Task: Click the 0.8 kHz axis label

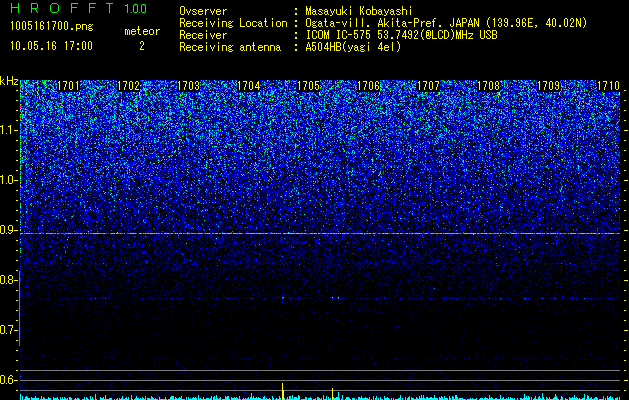Action: coord(8,280)
